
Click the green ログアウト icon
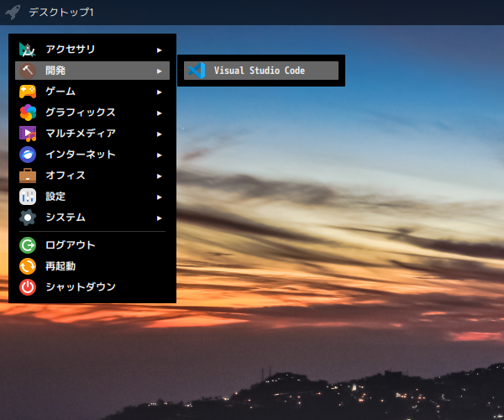coord(28,245)
